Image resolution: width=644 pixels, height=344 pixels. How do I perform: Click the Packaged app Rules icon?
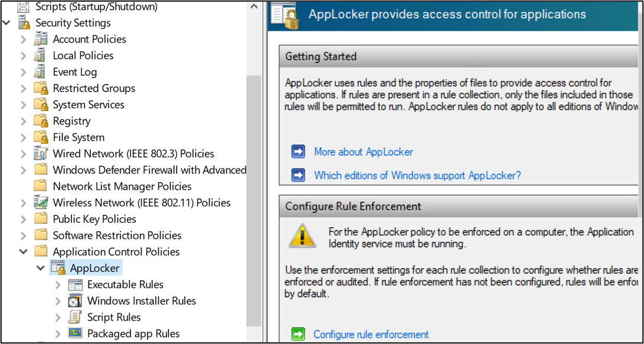pyautogui.click(x=76, y=333)
